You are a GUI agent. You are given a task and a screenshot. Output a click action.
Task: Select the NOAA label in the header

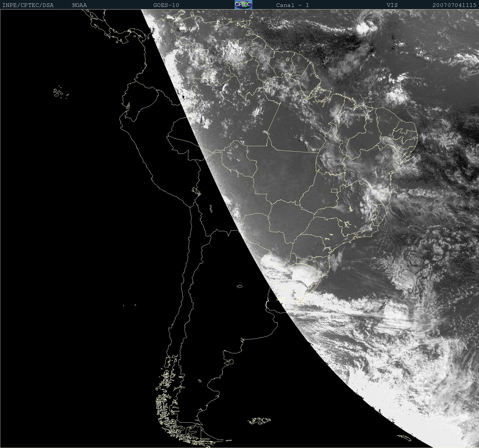pos(79,5)
